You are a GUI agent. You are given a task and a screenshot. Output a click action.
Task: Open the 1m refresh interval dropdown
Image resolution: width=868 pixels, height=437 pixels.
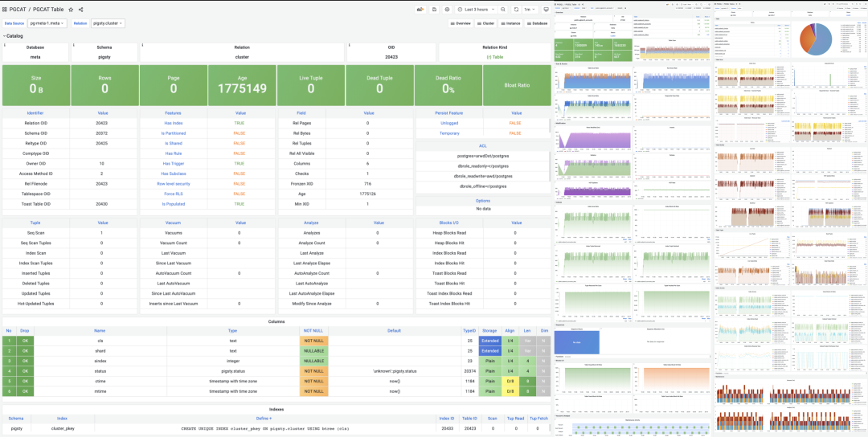click(x=530, y=9)
